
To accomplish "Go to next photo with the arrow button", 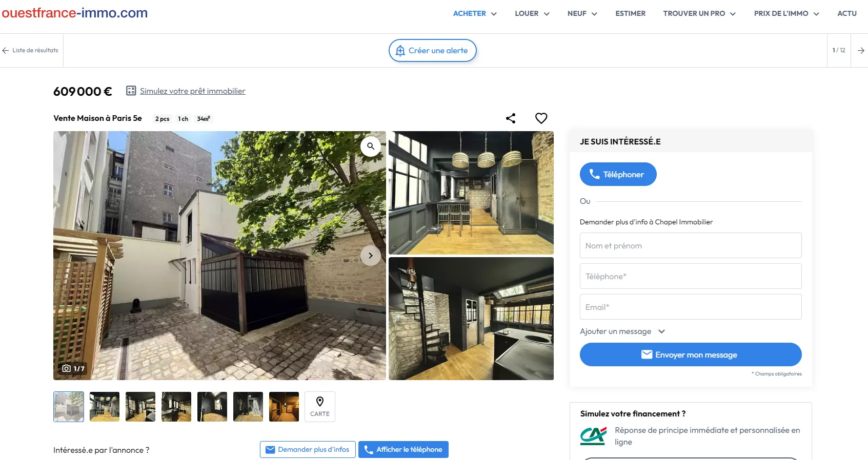I will [371, 256].
